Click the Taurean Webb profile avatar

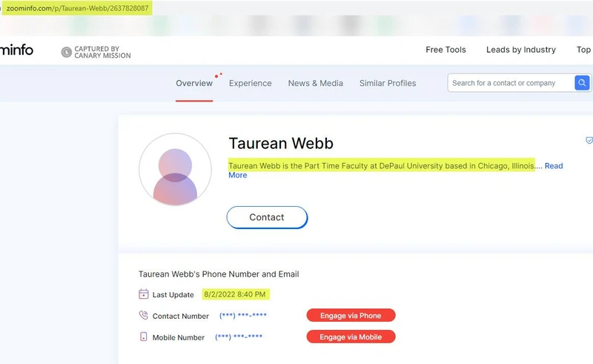tap(175, 169)
